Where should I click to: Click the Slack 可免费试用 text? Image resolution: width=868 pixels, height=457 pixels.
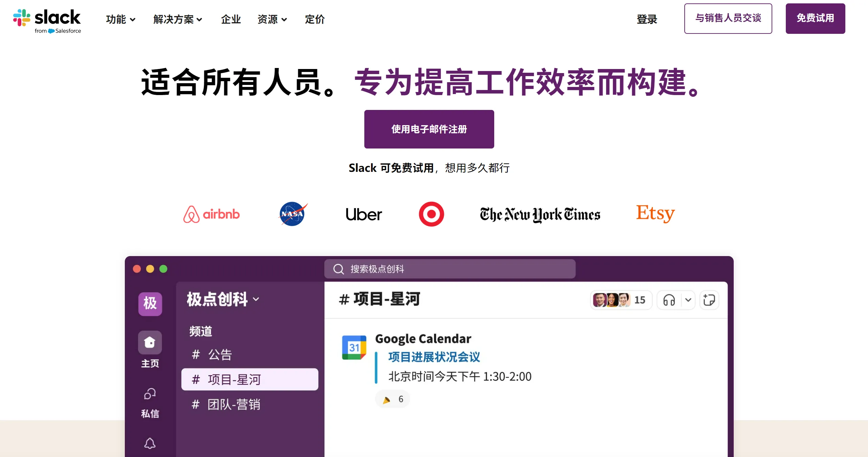coord(391,168)
